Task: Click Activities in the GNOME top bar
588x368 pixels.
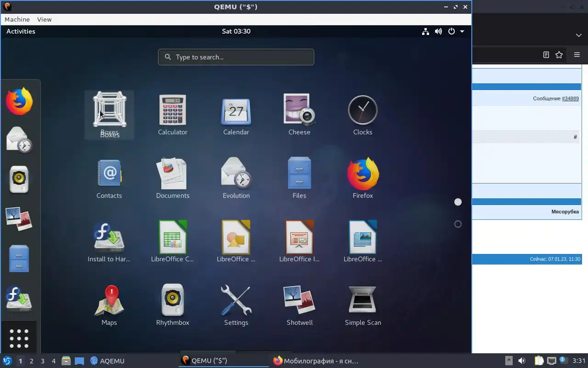Action: tap(21, 31)
